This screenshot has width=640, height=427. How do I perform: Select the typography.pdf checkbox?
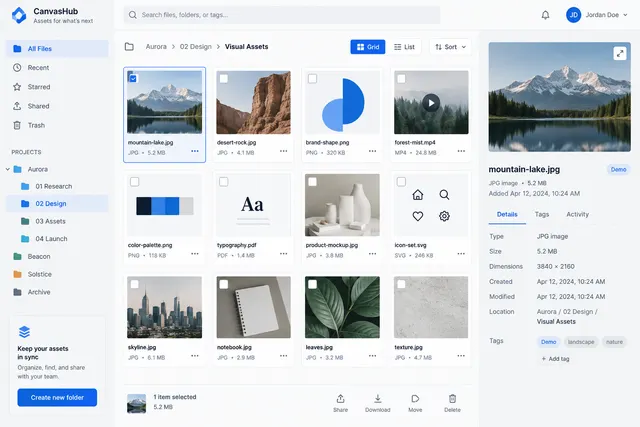coord(224,182)
